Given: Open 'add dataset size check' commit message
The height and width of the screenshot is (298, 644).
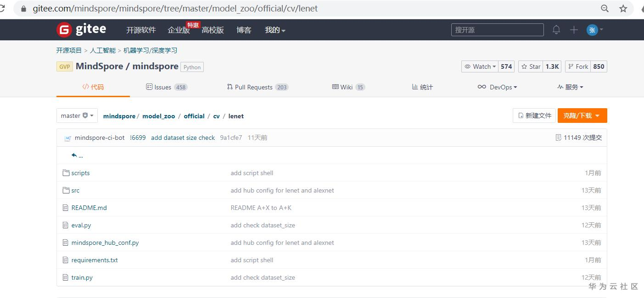Looking at the screenshot, I should (x=183, y=138).
